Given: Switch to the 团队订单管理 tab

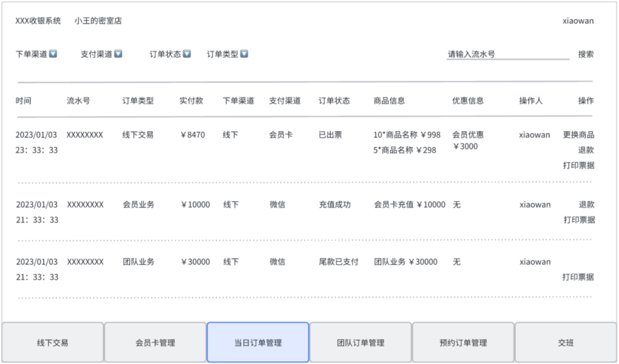Looking at the screenshot, I should click(x=360, y=342).
